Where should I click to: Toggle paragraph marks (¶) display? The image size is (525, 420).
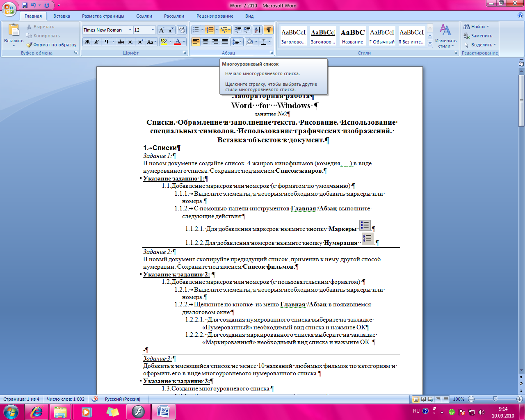coord(268,30)
